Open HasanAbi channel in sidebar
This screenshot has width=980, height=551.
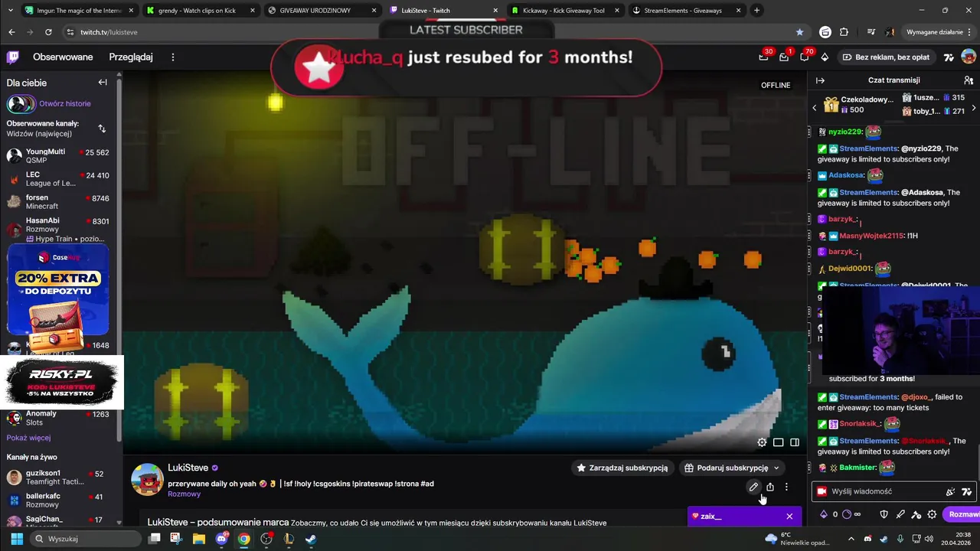[x=58, y=230]
